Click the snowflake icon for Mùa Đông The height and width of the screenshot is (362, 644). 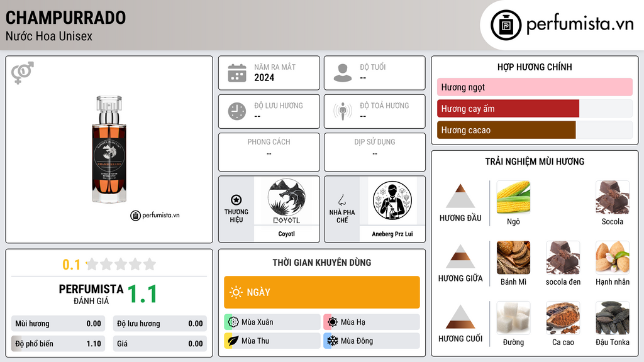pos(333,341)
